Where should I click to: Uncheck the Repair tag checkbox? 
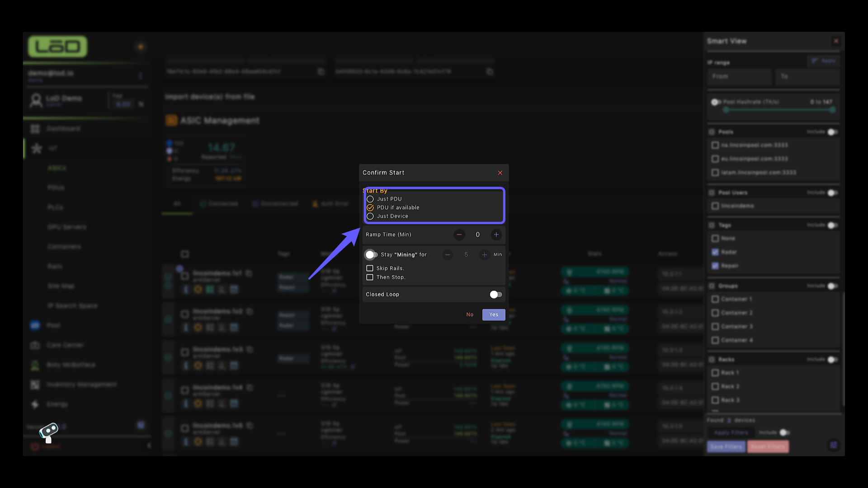tap(715, 266)
